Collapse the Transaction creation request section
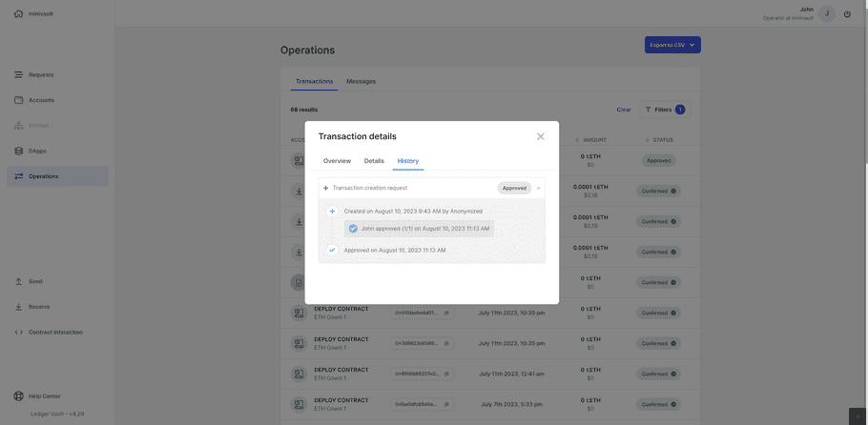 click(x=538, y=188)
